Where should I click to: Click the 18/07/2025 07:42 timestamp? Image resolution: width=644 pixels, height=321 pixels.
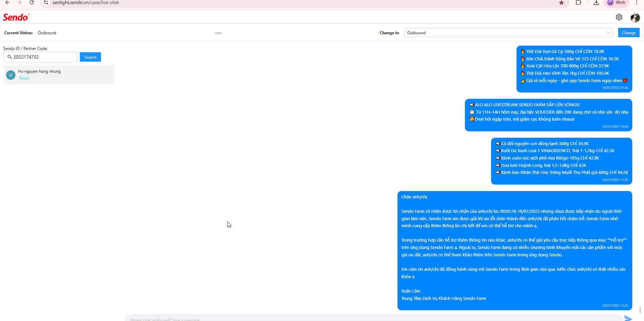615,88
